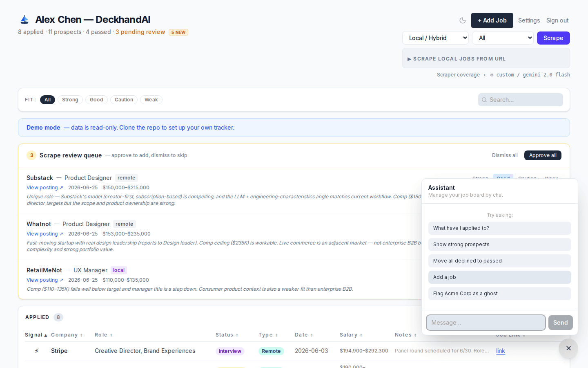Click suggestion Move all declined to passed
The image size is (588, 368).
(499, 261)
